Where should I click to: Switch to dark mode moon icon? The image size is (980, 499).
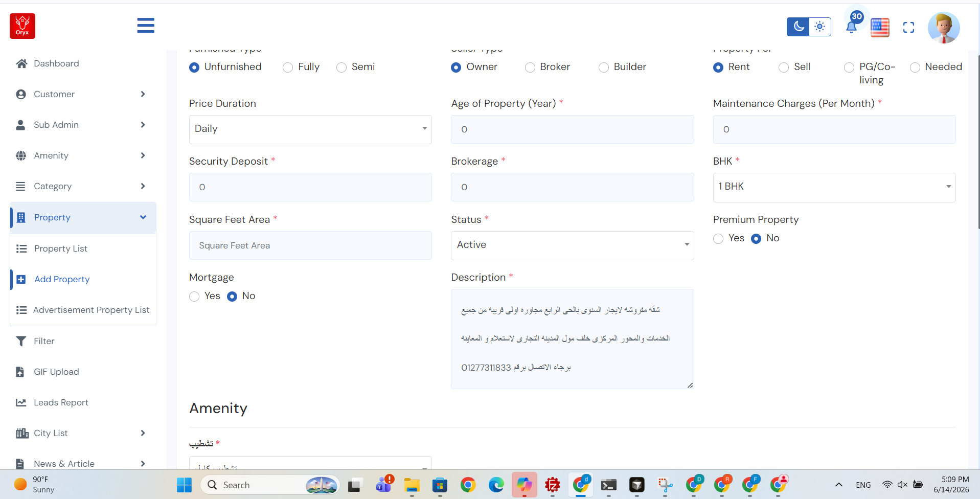coord(798,27)
